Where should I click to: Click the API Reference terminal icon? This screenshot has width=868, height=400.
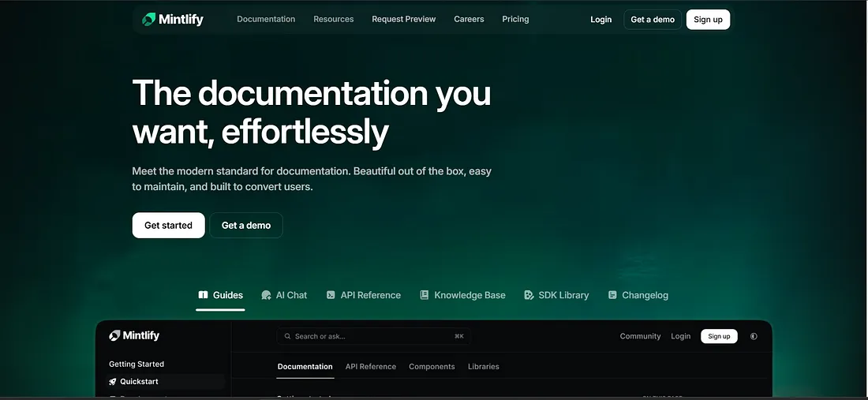click(x=331, y=295)
